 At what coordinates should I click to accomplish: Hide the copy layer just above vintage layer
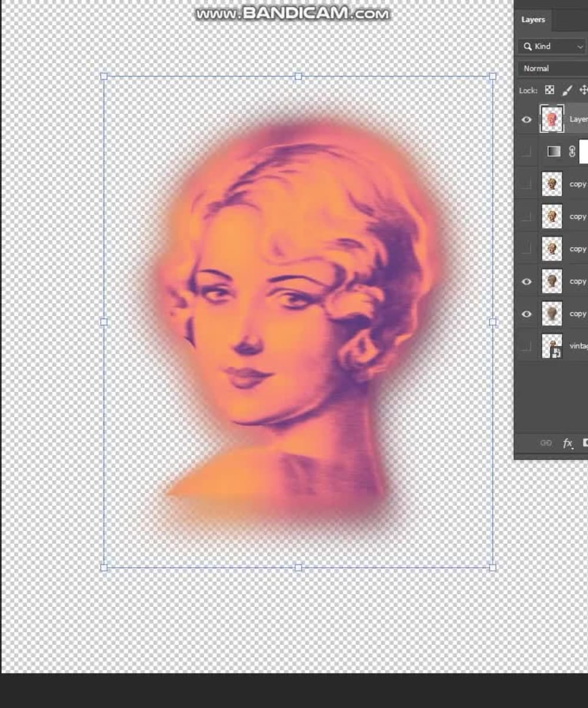[x=527, y=314]
